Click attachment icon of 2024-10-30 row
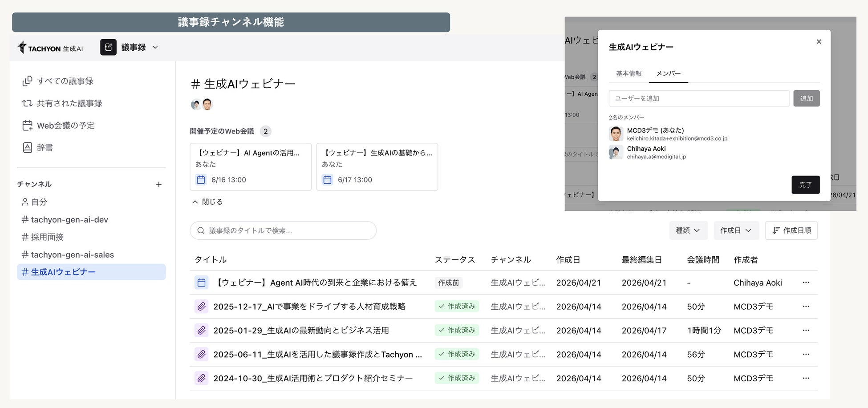This screenshot has height=408, width=868. click(x=202, y=378)
